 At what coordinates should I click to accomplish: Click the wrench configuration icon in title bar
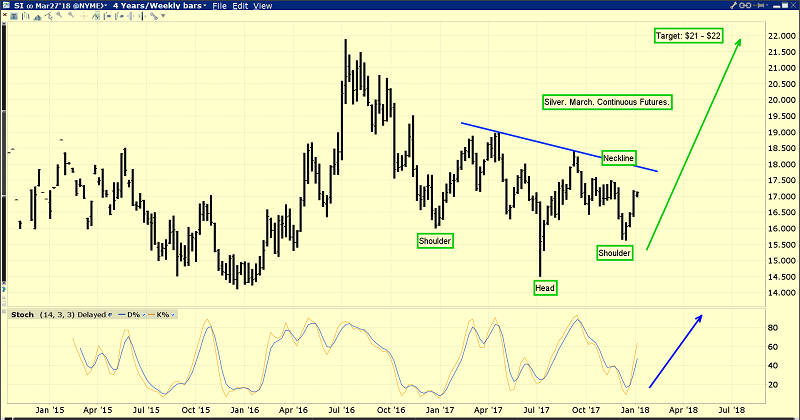click(x=733, y=6)
